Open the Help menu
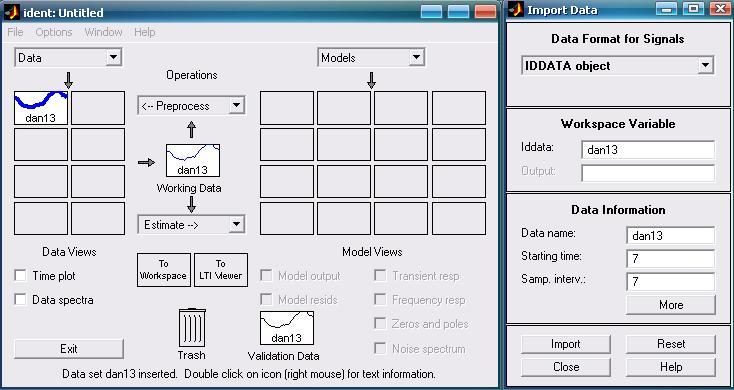Viewport: 734px width, 390px height. (144, 32)
